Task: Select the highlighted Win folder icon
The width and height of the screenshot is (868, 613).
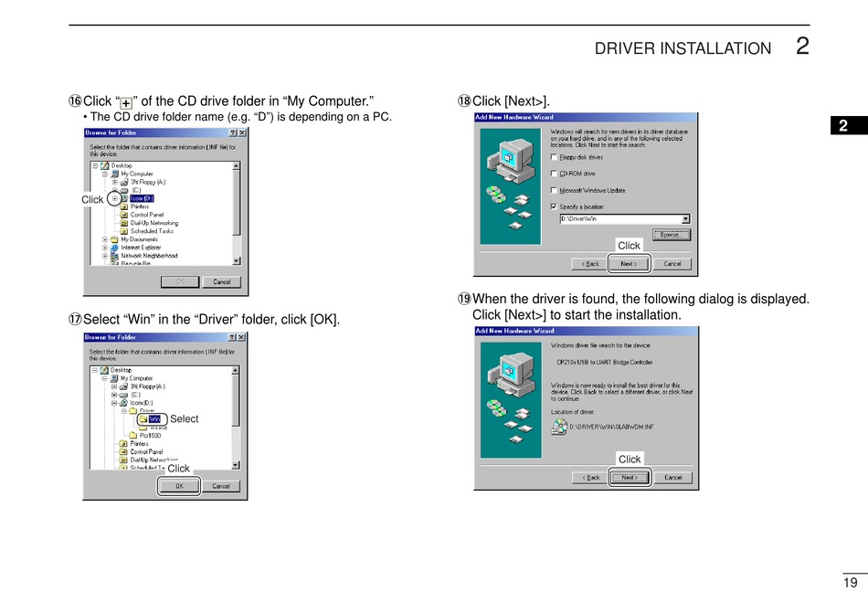Action: click(143, 419)
